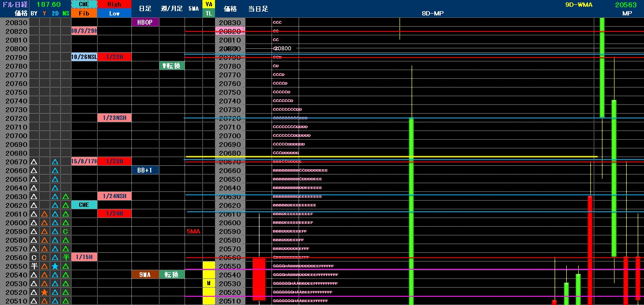Viewport: 644px width, 305px height.
Task: Click the blue Low header button
Action: click(114, 13)
